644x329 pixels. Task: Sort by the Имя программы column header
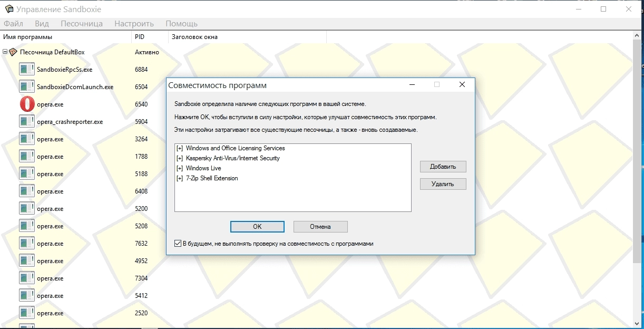click(66, 37)
